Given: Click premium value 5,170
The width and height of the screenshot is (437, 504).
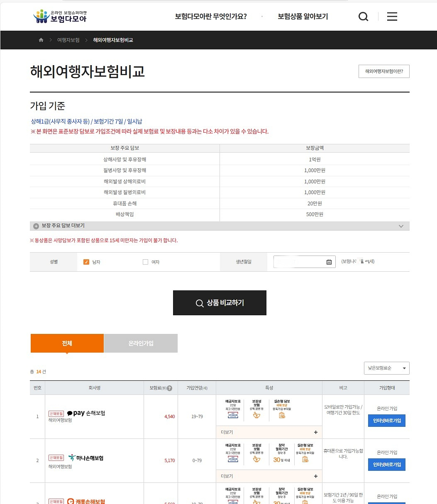Looking at the screenshot, I should coord(169,460).
